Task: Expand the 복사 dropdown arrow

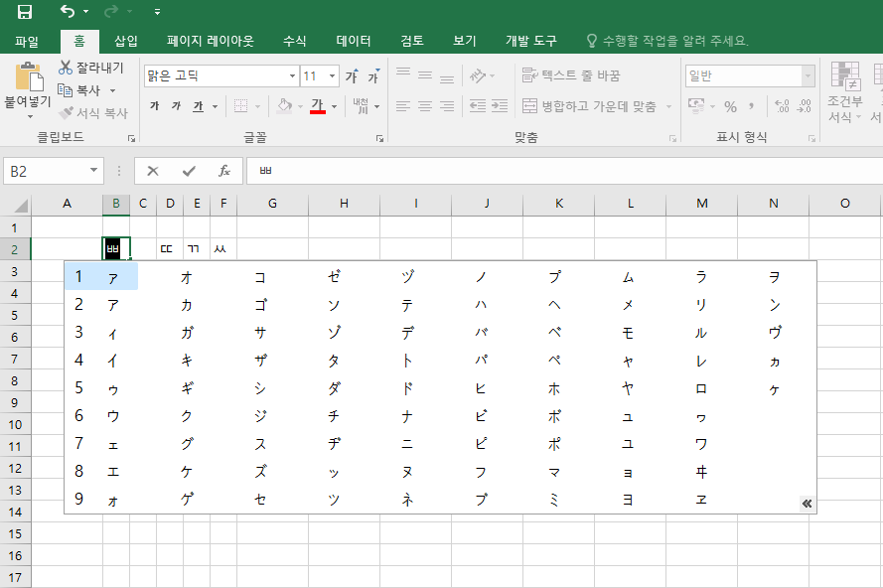Action: tap(112, 90)
